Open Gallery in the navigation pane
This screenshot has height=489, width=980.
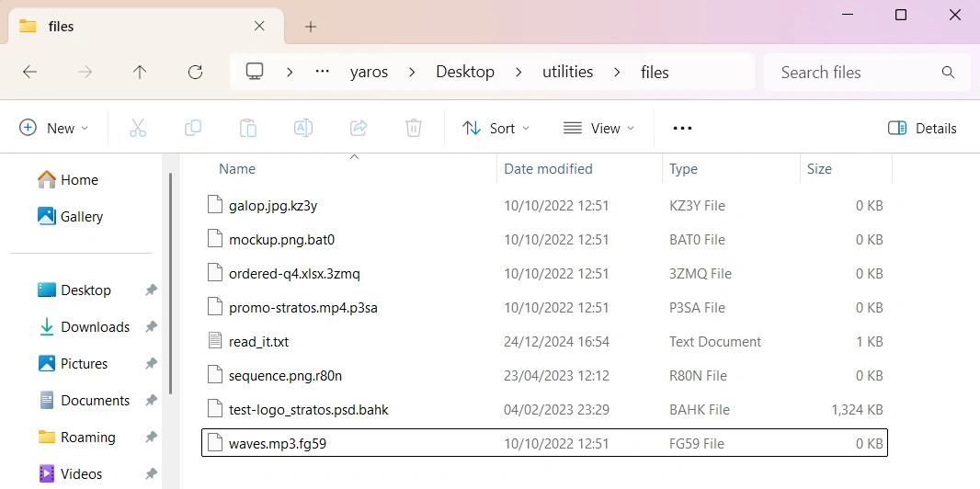(71, 217)
